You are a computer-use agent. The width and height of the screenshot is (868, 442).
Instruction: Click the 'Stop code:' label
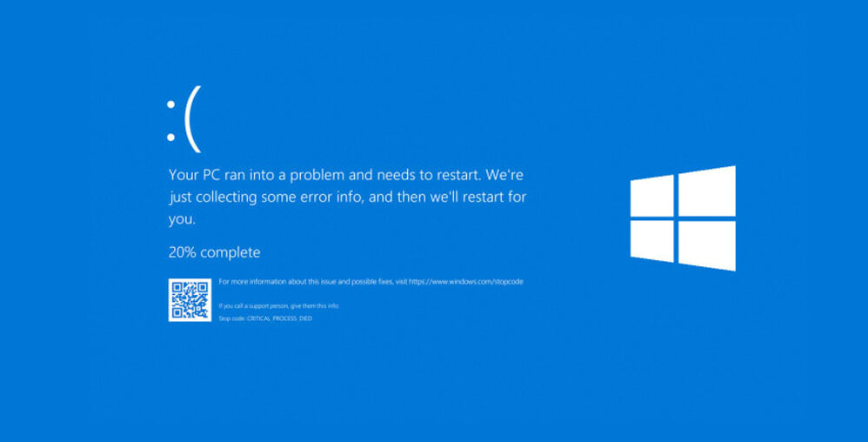232,319
